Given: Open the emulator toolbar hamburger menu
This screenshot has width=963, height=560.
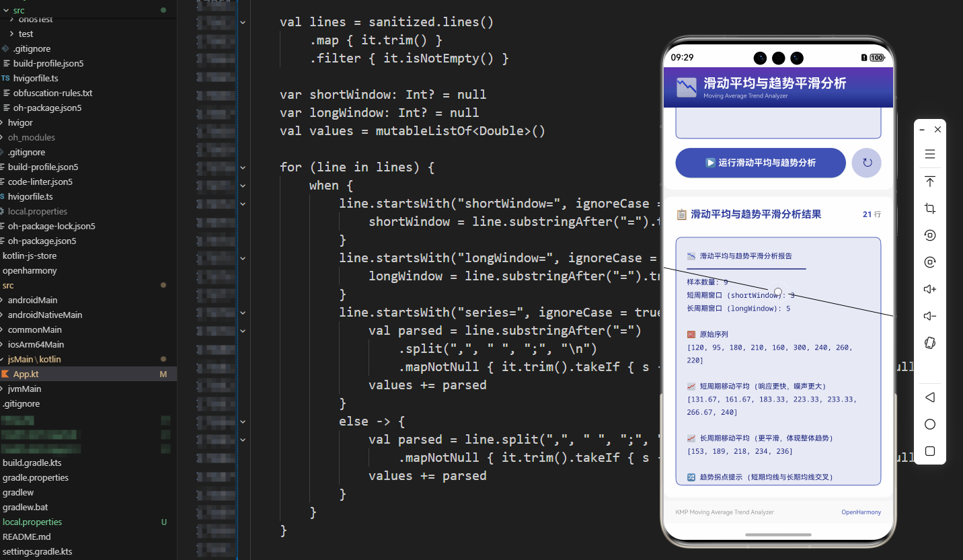Looking at the screenshot, I should 930,155.
